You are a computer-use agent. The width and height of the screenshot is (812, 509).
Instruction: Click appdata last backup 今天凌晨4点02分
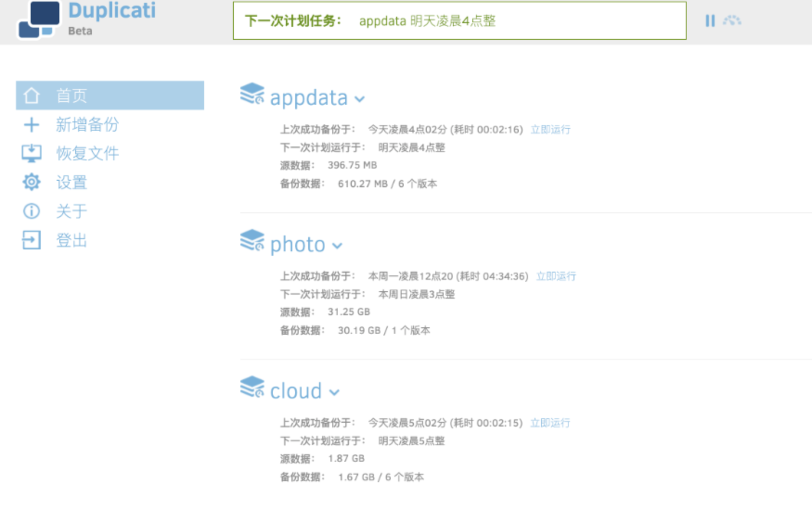[407, 129]
